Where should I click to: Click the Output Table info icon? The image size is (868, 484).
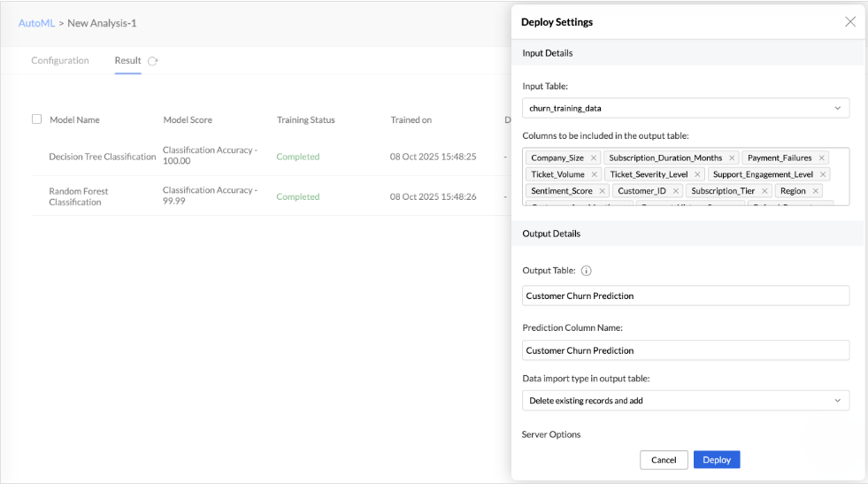click(x=586, y=271)
